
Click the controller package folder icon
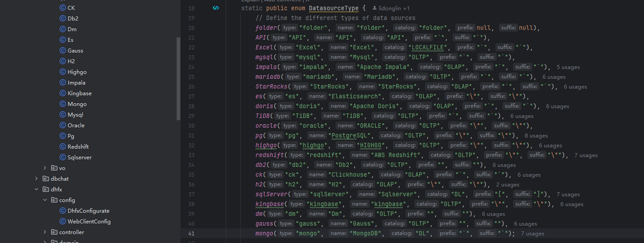[54, 232]
